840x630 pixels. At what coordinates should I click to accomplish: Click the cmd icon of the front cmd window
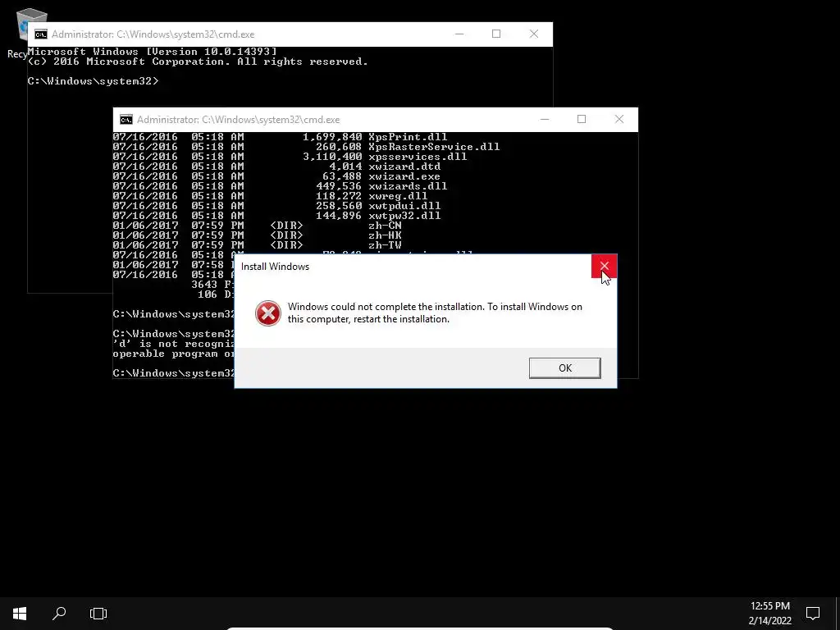point(126,120)
